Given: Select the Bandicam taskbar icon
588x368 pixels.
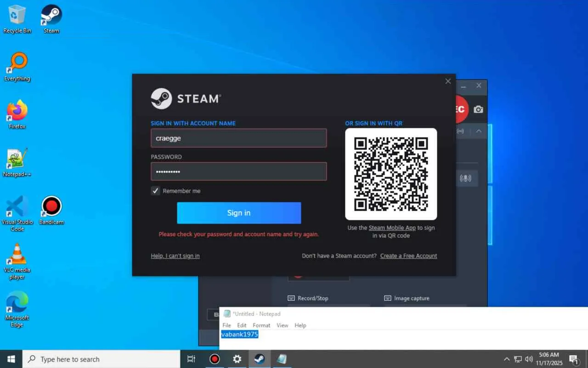Looking at the screenshot, I should click(x=215, y=359).
